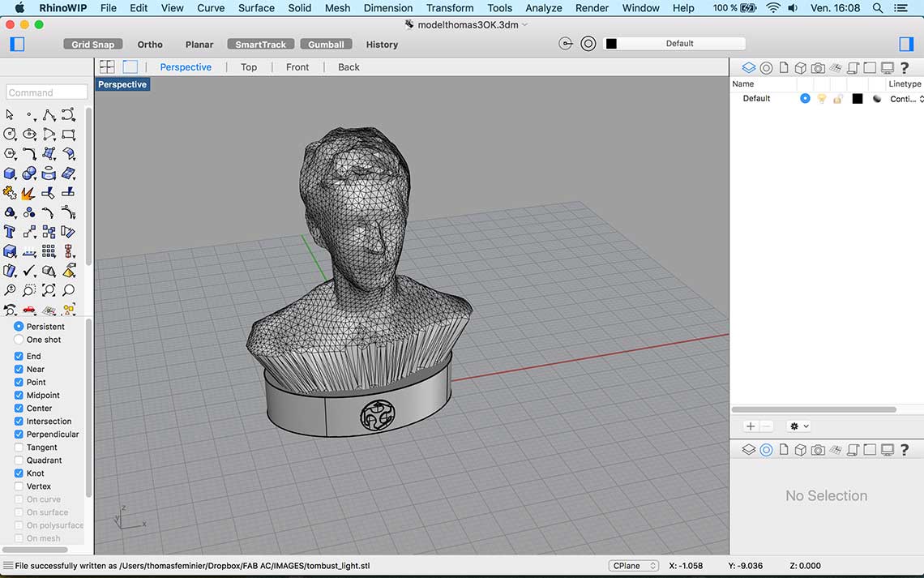This screenshot has width=924, height=578.
Task: Choose the Rectangular Array grid tool
Action: (49, 251)
